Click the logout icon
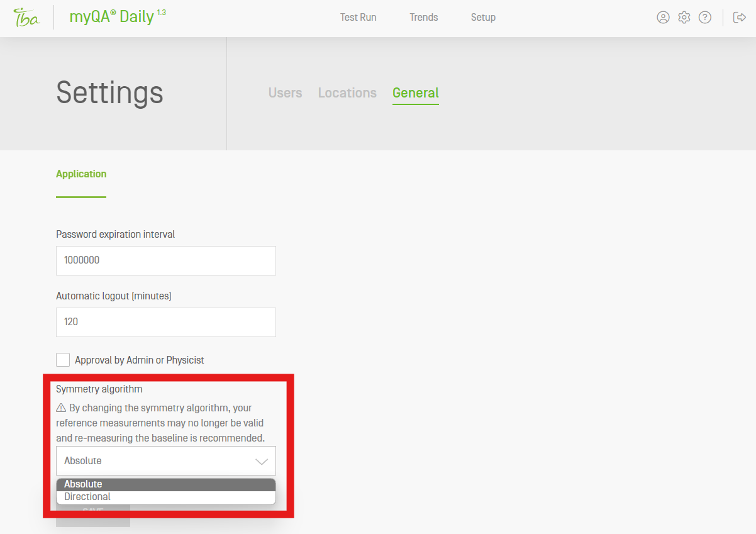 [740, 18]
